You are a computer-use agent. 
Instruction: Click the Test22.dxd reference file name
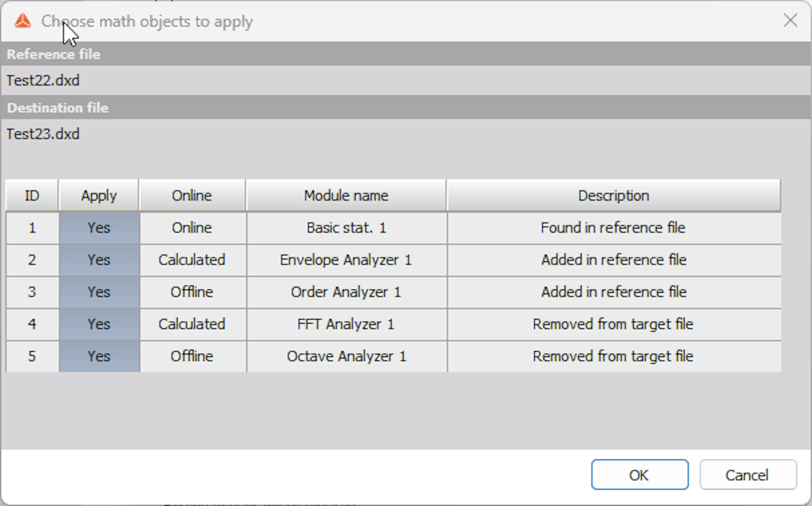(x=43, y=80)
